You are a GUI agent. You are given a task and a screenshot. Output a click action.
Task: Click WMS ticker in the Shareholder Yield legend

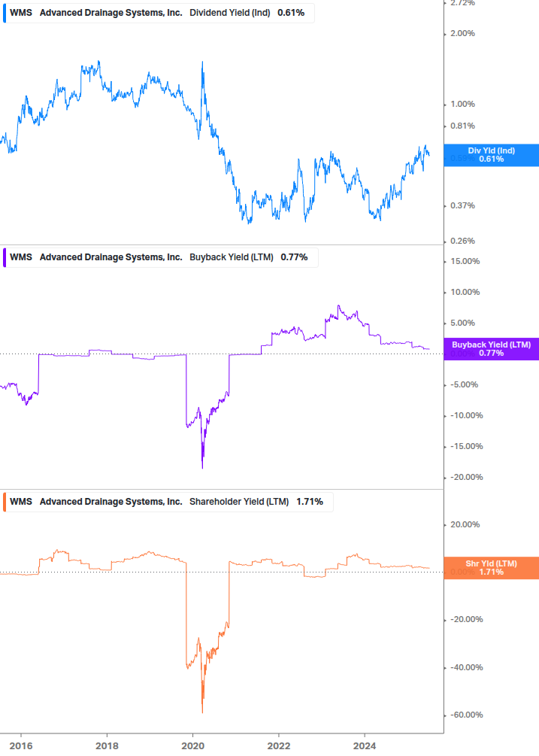21,502
